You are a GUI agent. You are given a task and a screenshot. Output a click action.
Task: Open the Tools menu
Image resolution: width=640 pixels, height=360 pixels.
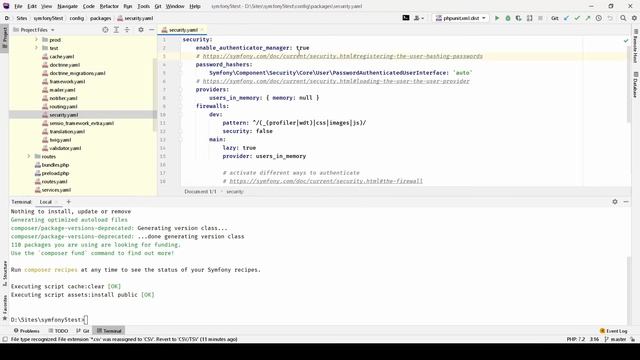point(143,6)
